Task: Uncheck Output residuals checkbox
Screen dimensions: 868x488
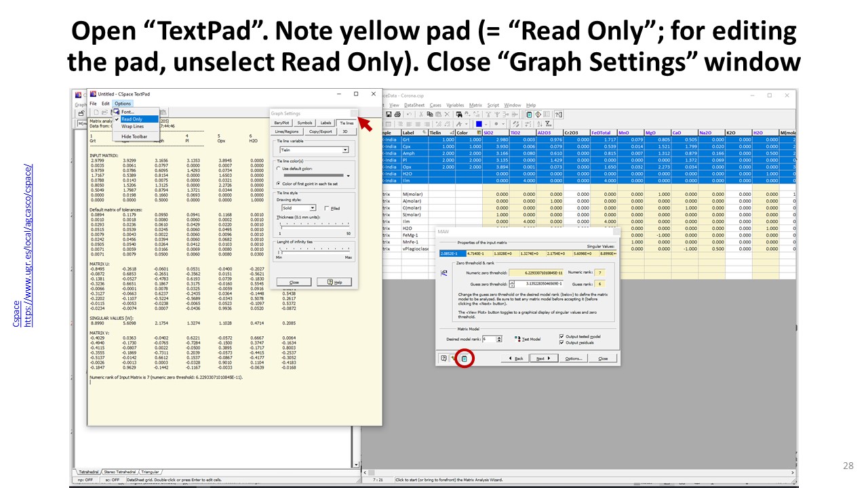Action: click(x=562, y=342)
